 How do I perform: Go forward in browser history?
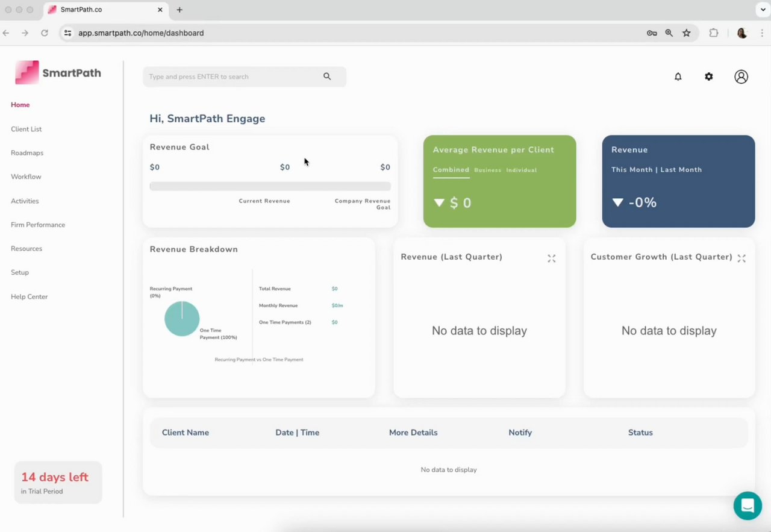(x=25, y=33)
